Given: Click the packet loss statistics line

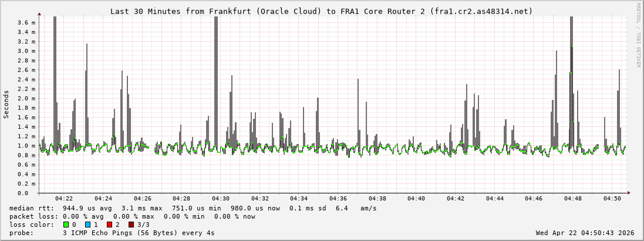Looking at the screenshot, I should coord(132,216).
